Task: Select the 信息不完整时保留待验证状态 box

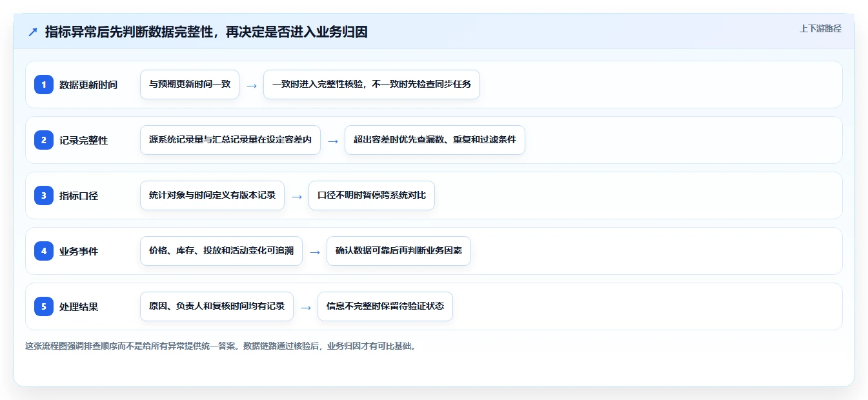Action: (385, 306)
